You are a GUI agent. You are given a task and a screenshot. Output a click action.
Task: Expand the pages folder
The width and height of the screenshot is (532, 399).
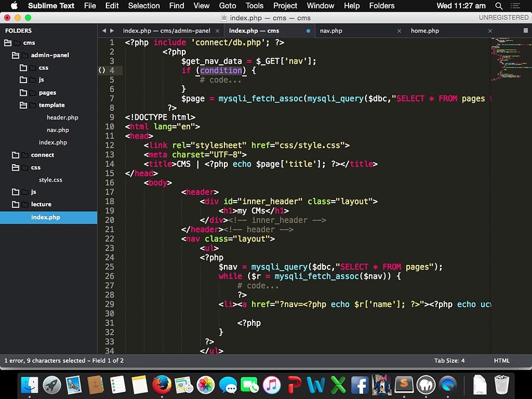[23, 93]
